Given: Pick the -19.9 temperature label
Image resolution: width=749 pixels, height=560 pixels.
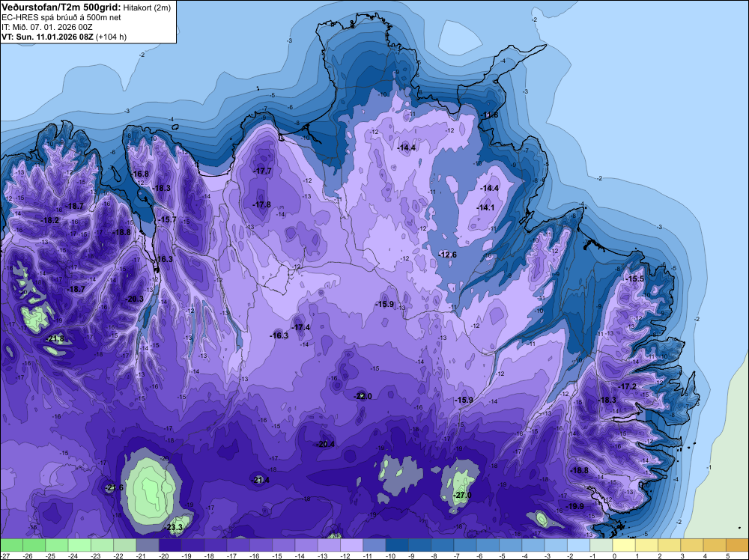Looking at the screenshot, I should pyautogui.click(x=574, y=507).
